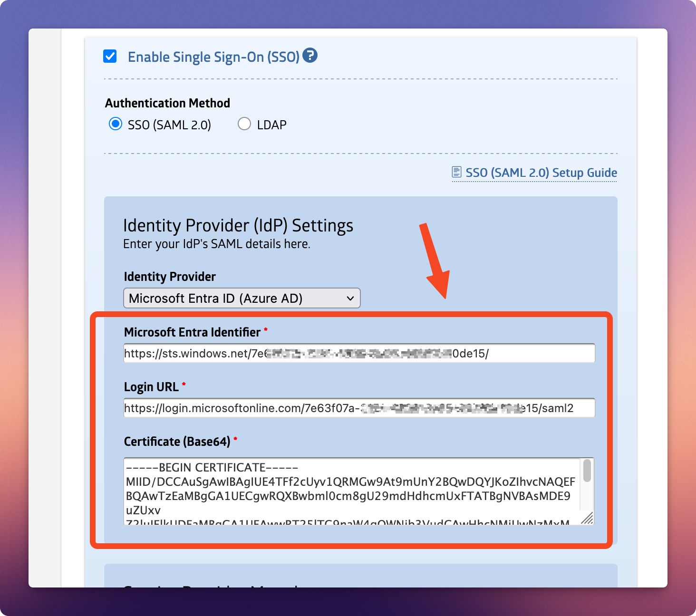Screen dimensions: 696x616
Task: Click the Identity Provider (IdP) Settings heading
Action: point(238,225)
